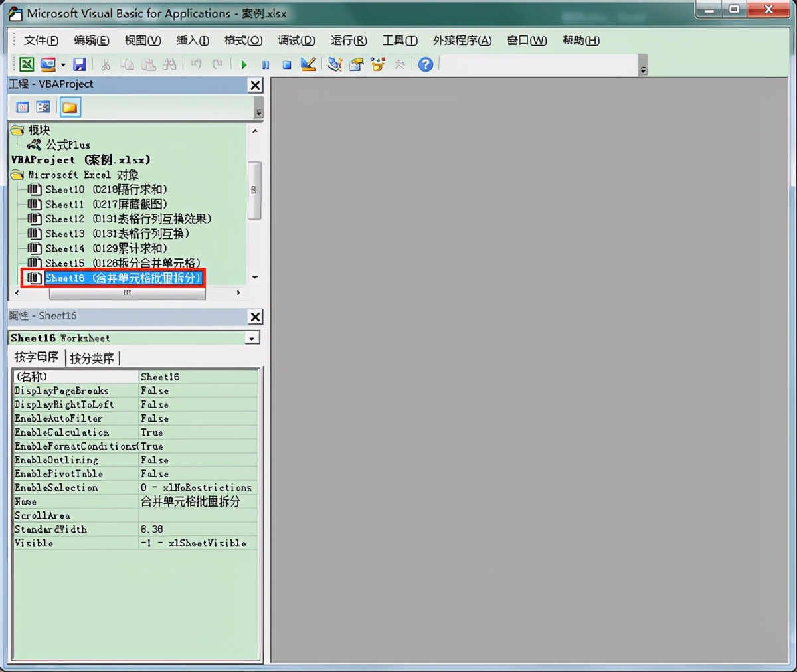
Task: Click the Cut scissors icon
Action: pyautogui.click(x=106, y=64)
